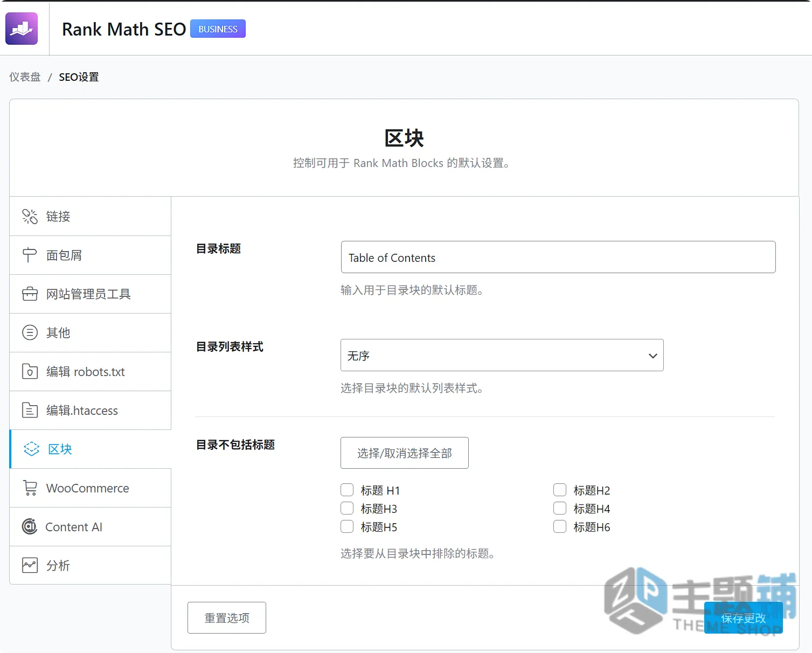Viewport: 812px width, 653px height.
Task: Click the toolbox Webmaster Tools icon
Action: pos(30,294)
